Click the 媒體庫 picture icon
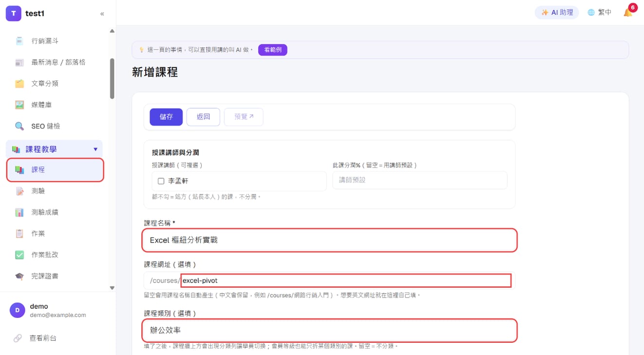The height and width of the screenshot is (355, 644). click(x=19, y=105)
